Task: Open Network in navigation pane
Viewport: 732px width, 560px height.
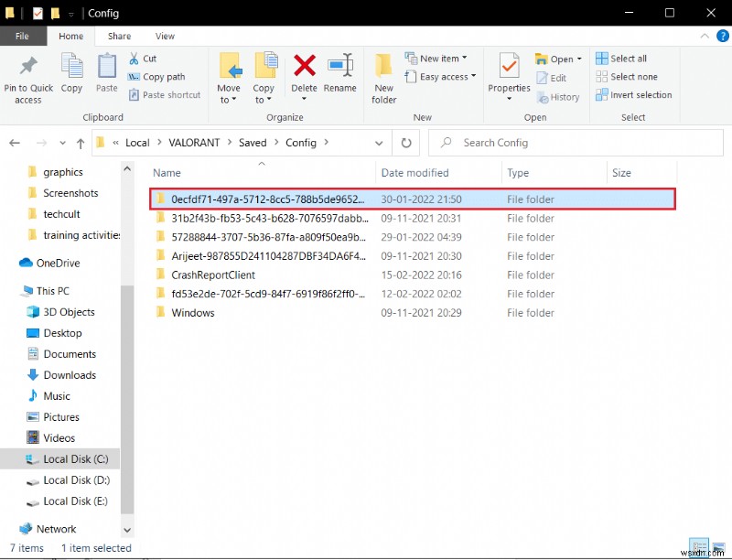Action: coord(48,529)
